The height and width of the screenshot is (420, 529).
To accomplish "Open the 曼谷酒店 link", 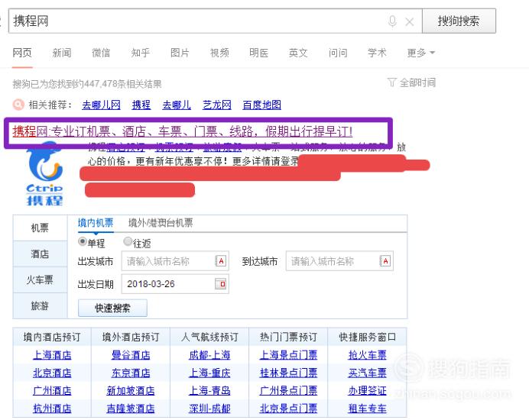I will [131, 355].
